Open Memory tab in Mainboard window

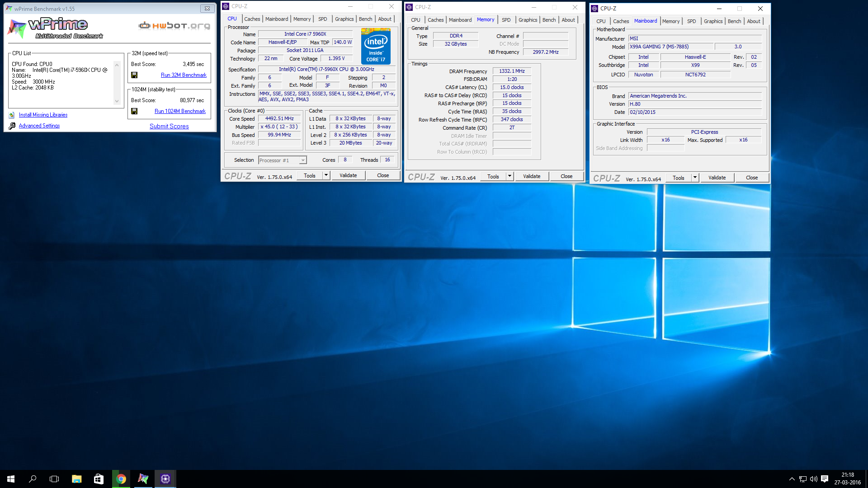pos(671,21)
